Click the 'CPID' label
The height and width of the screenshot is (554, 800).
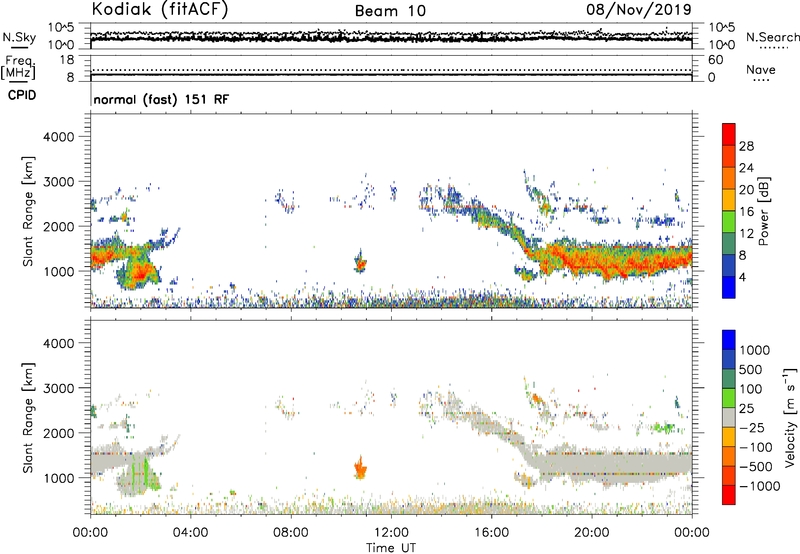[22, 95]
